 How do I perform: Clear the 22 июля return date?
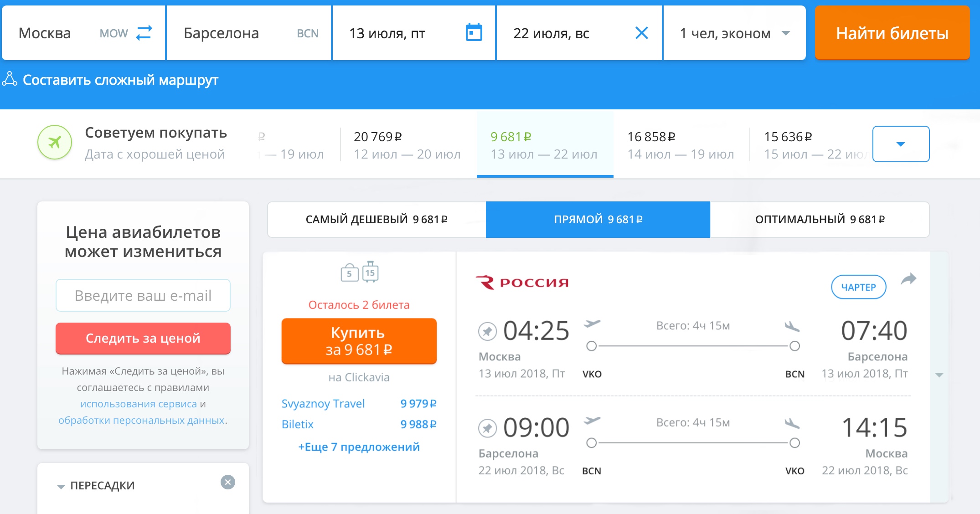click(641, 33)
